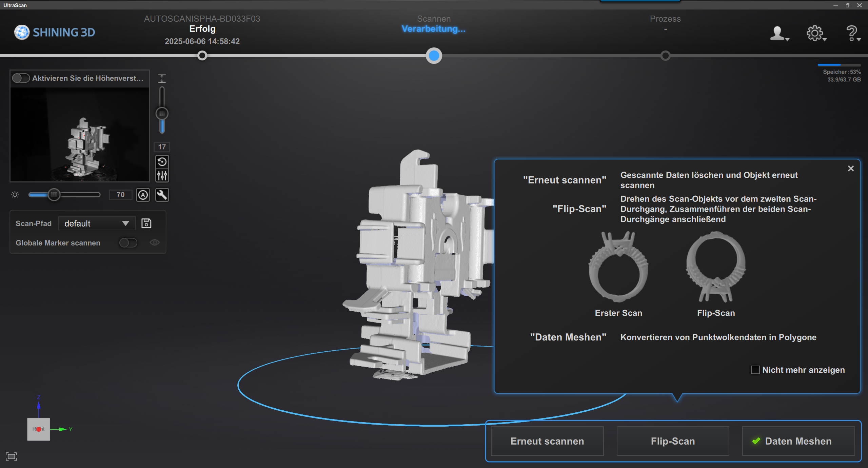Click the reset rotation icon beside camera preview
This screenshot has height=468, width=868.
(x=162, y=162)
